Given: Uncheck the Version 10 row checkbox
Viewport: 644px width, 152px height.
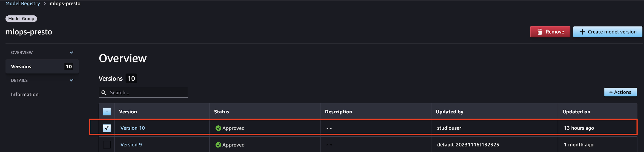Looking at the screenshot, I should coord(107,128).
